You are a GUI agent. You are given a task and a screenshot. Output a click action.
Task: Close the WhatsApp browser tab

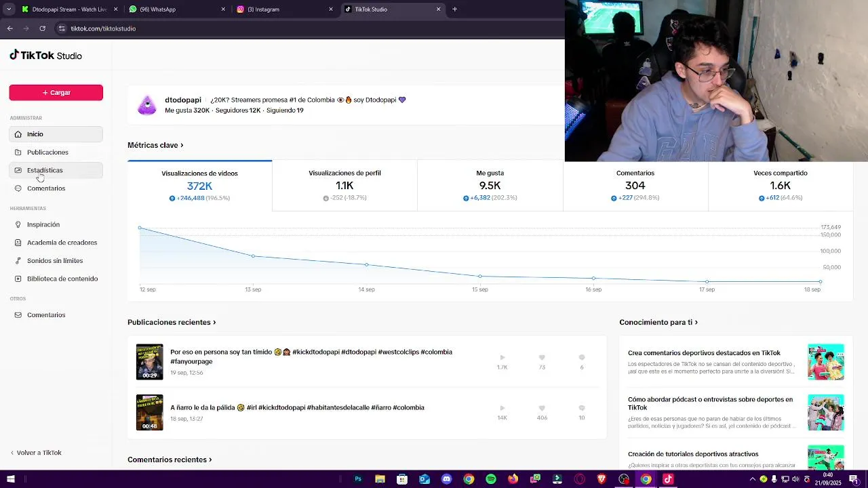223,9
